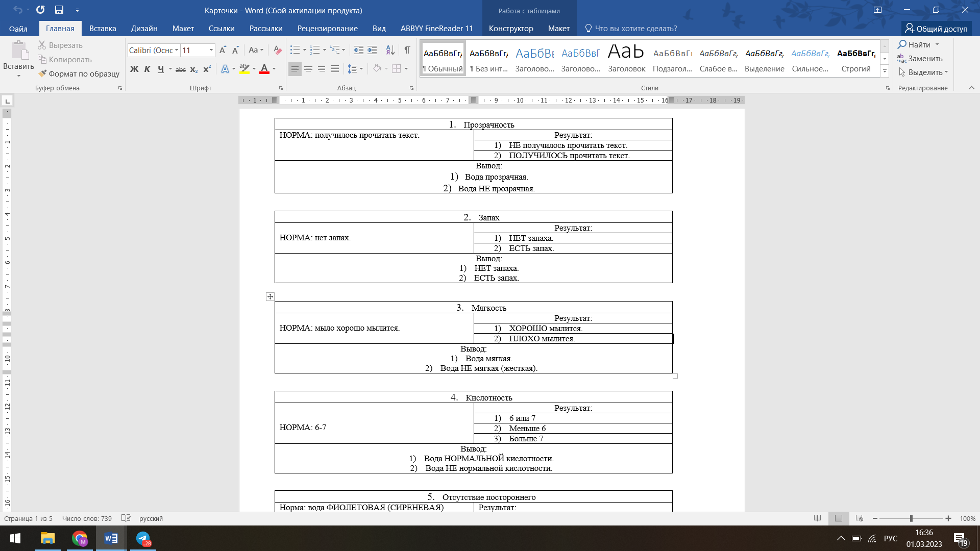Switch to read mode view icon
This screenshot has width=980, height=551.
[818, 518]
